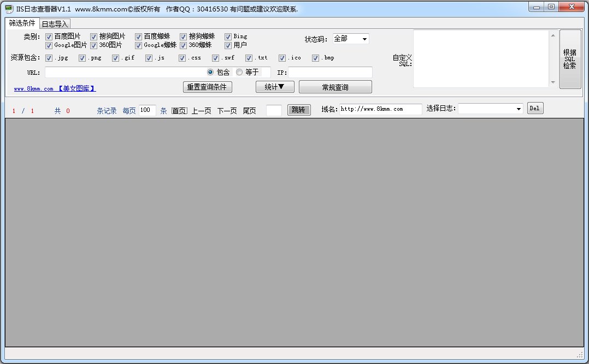Image resolution: width=589 pixels, height=364 pixels.
Task: Disable the .css resource filter
Action: click(182, 58)
